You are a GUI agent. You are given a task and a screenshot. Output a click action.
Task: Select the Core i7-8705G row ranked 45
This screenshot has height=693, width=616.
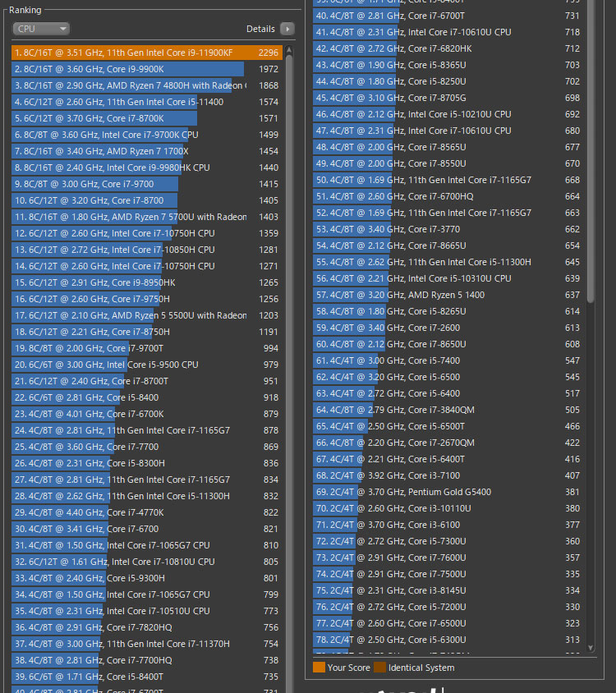coord(448,98)
